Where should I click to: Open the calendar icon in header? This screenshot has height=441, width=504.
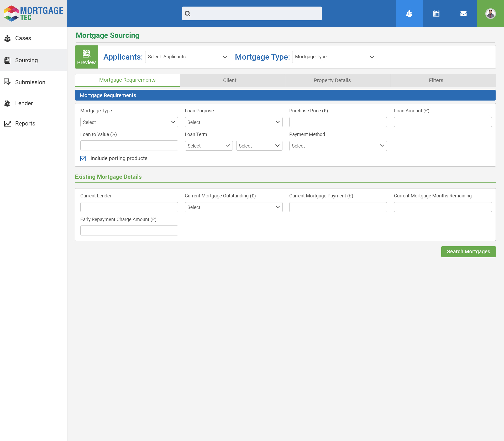click(436, 14)
